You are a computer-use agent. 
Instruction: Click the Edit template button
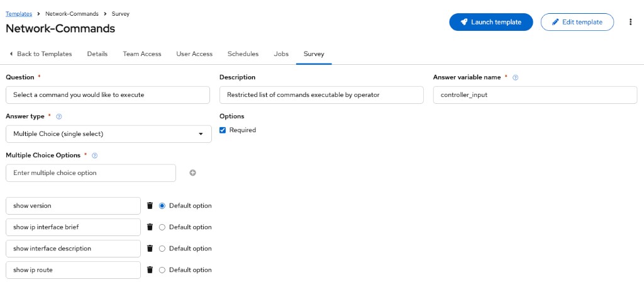(577, 22)
